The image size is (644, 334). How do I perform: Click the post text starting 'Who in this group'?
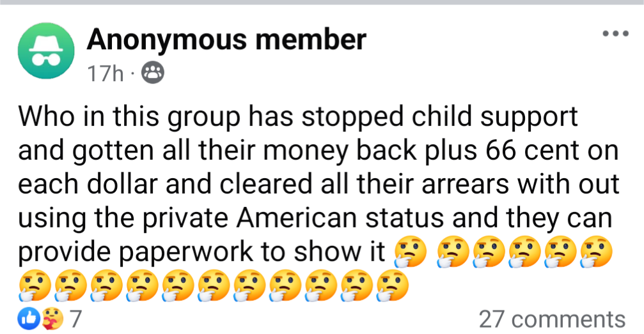[x=318, y=183]
